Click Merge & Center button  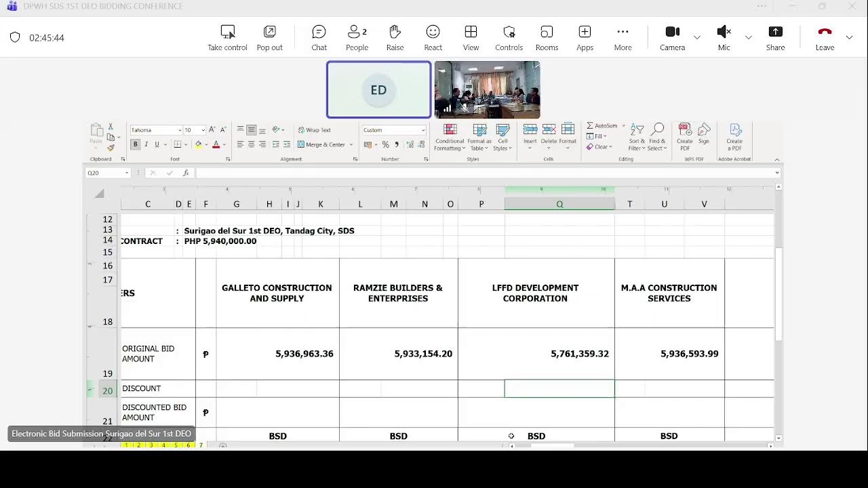(x=321, y=144)
